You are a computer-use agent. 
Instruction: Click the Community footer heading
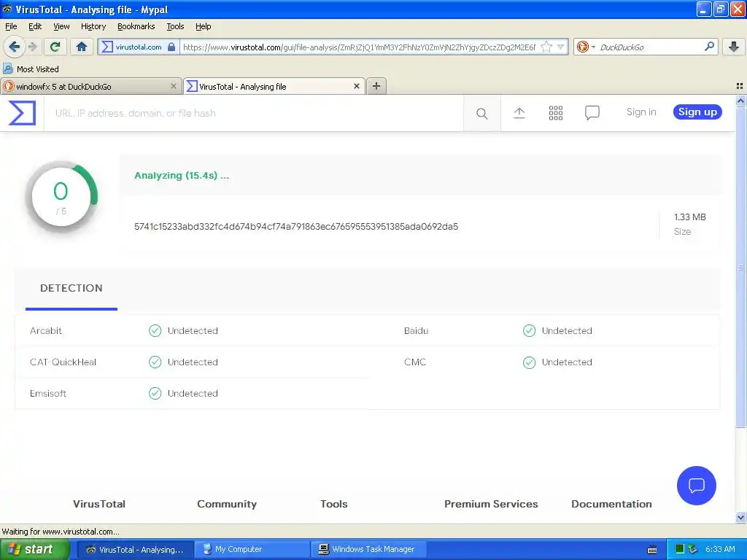coord(227,504)
